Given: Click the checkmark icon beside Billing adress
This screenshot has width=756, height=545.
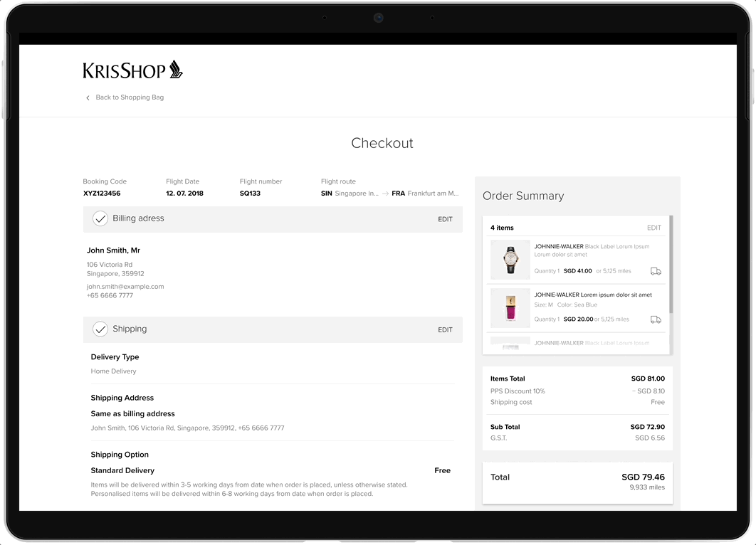Looking at the screenshot, I should tap(100, 218).
